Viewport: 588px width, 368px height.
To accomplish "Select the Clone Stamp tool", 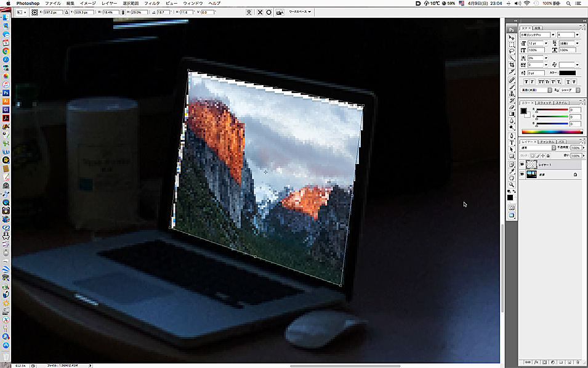I will (512, 94).
